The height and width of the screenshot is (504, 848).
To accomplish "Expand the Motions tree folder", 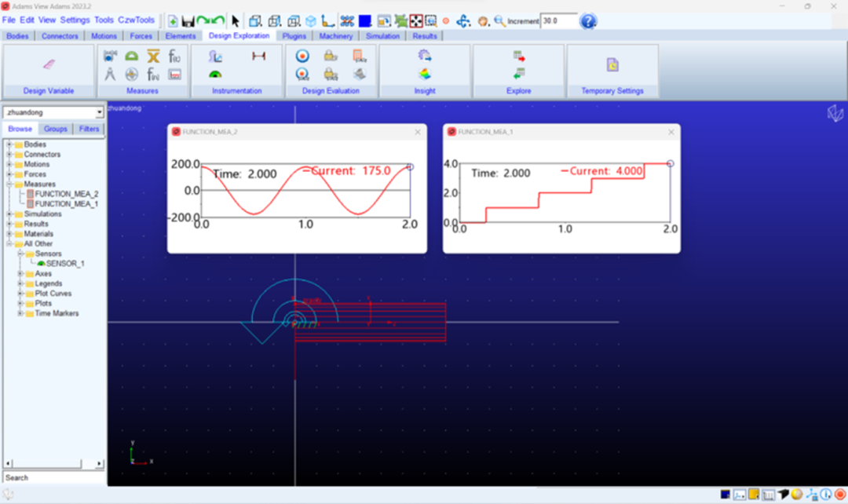I will point(9,164).
